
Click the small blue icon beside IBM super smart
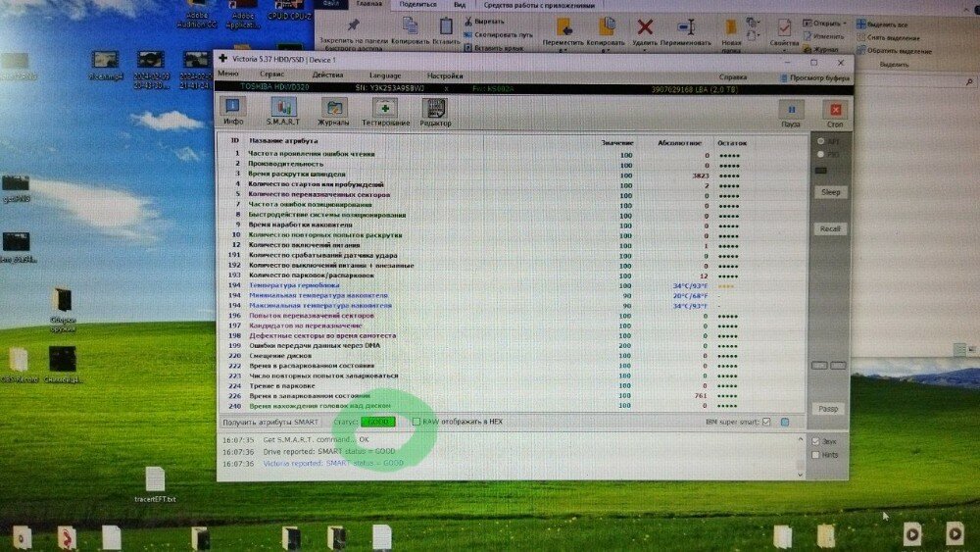coord(785,422)
